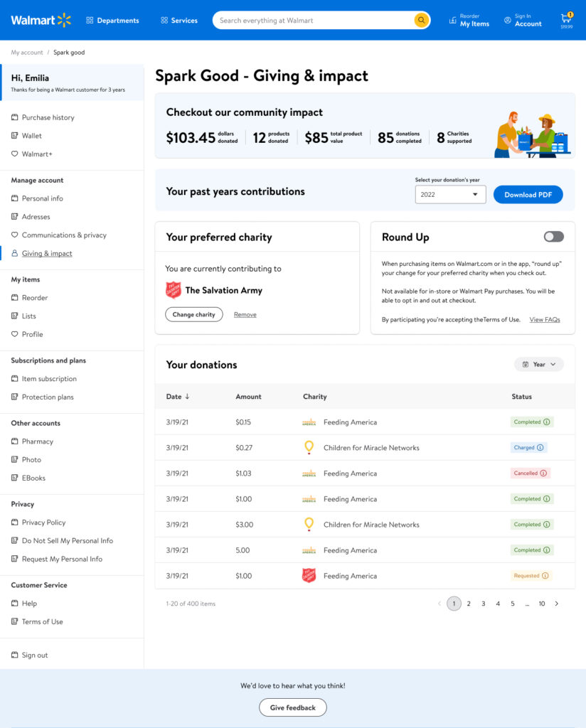Click info icon on Requested status
The width and height of the screenshot is (586, 728).
click(545, 576)
